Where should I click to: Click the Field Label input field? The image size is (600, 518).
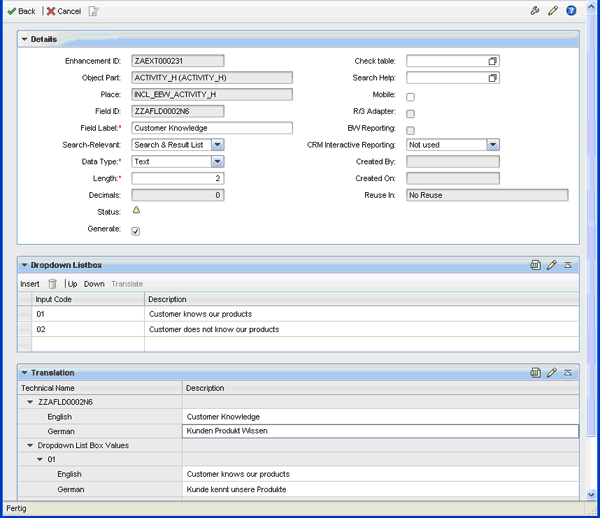tap(212, 128)
